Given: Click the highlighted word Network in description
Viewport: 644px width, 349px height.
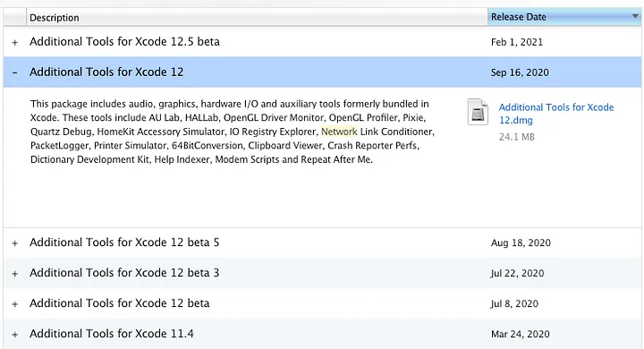Looking at the screenshot, I should 339,132.
